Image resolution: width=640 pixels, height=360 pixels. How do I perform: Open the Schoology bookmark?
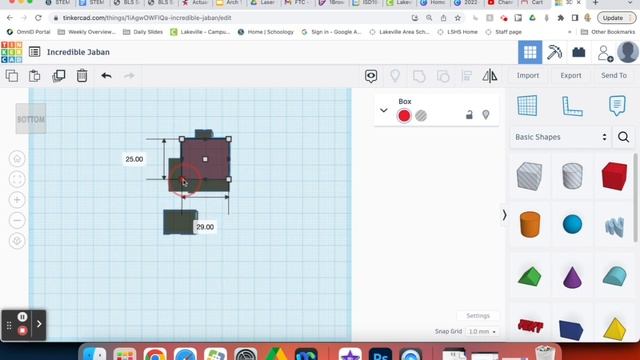265,32
